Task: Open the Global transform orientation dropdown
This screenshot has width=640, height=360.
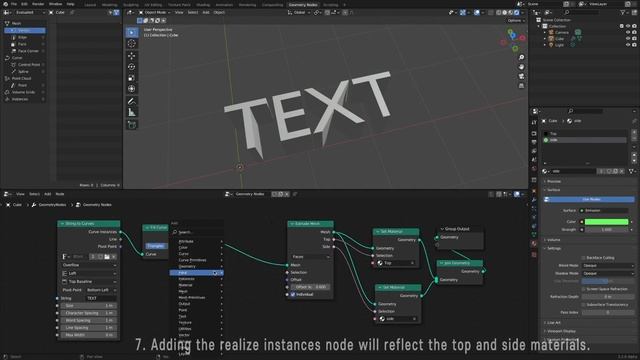Action: 299,13
